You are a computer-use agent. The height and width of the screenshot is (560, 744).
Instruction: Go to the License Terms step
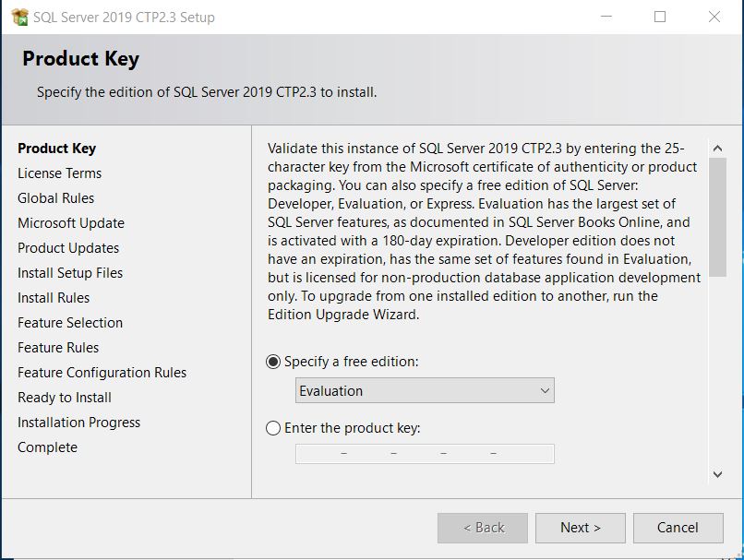click(59, 173)
